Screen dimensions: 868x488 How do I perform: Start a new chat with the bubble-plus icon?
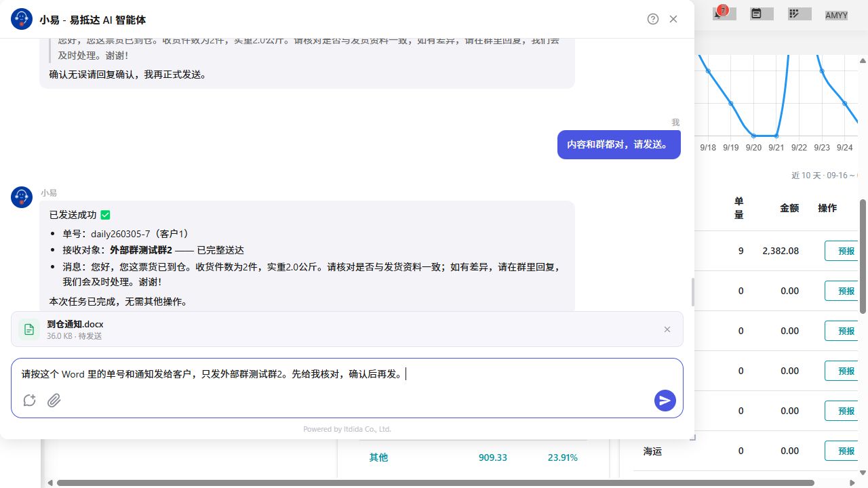(29, 401)
